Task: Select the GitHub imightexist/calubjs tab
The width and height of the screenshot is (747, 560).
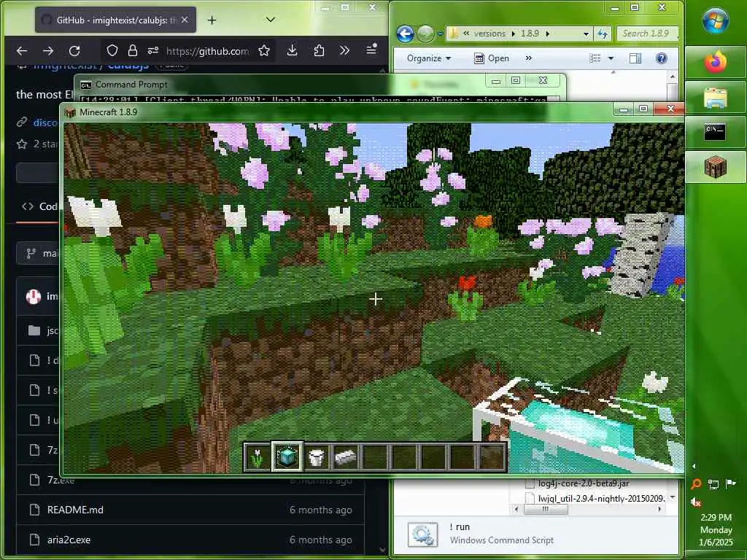Action: pyautogui.click(x=115, y=20)
